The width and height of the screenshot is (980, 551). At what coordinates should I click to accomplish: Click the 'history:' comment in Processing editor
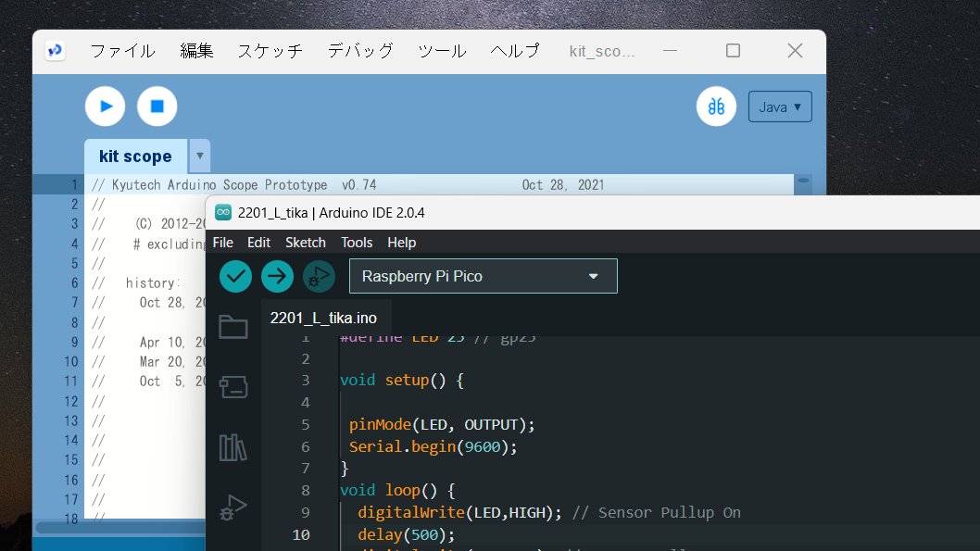coord(153,283)
